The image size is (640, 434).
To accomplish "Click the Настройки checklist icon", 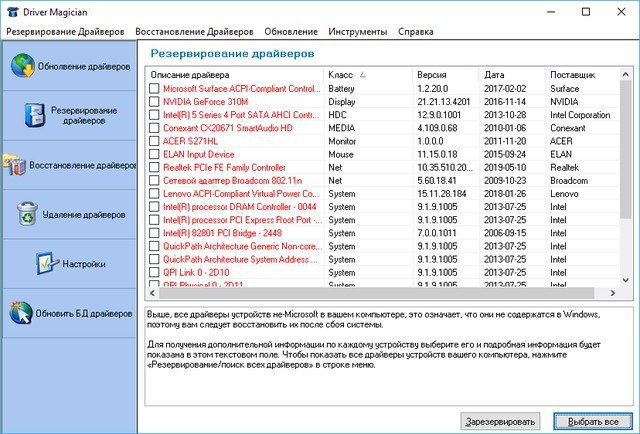I will pos(47,263).
